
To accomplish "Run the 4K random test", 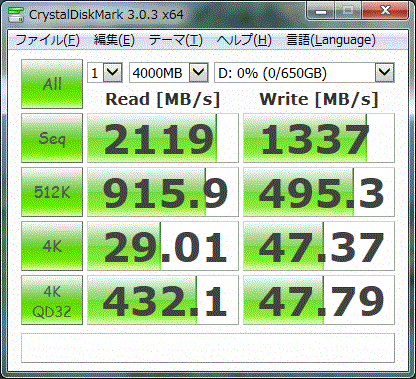I will click(52, 246).
